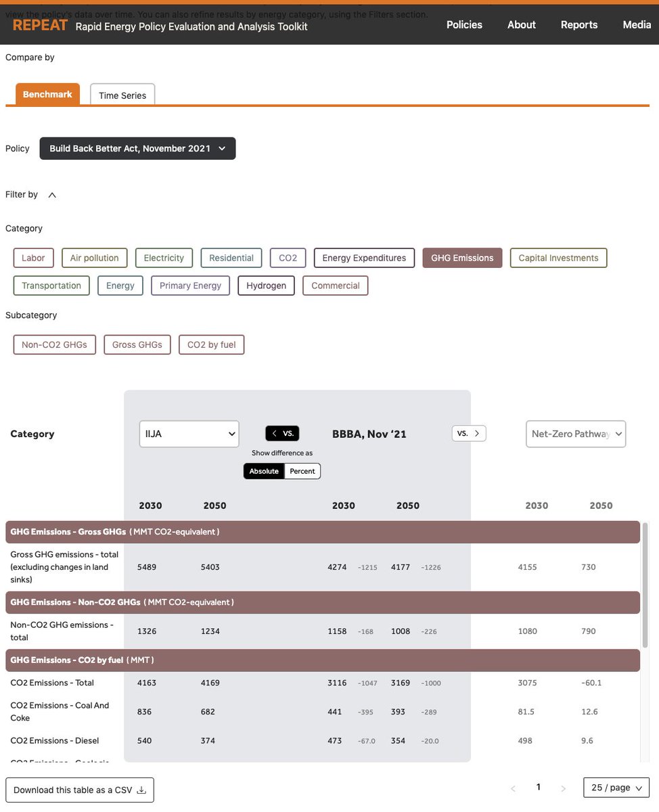Click the table's vertical scrollbar

click(x=645, y=585)
